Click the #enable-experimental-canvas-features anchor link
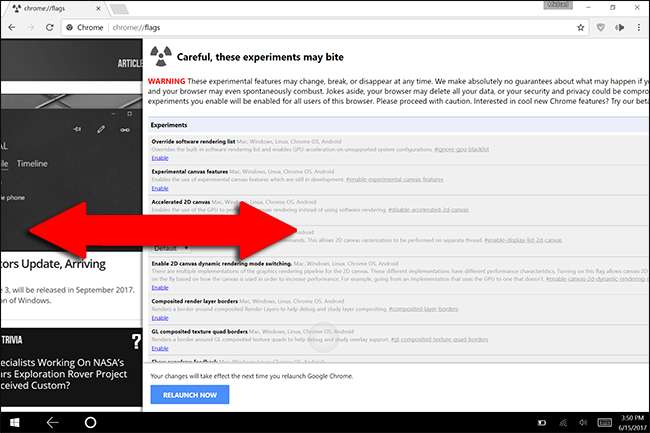 pyautogui.click(x=395, y=179)
